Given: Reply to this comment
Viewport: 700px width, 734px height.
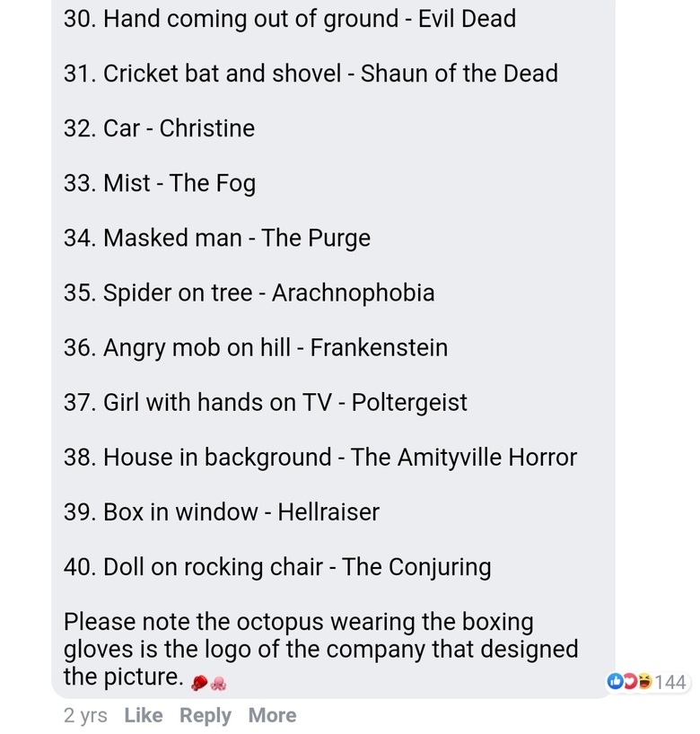Looking at the screenshot, I should pyautogui.click(x=206, y=715).
